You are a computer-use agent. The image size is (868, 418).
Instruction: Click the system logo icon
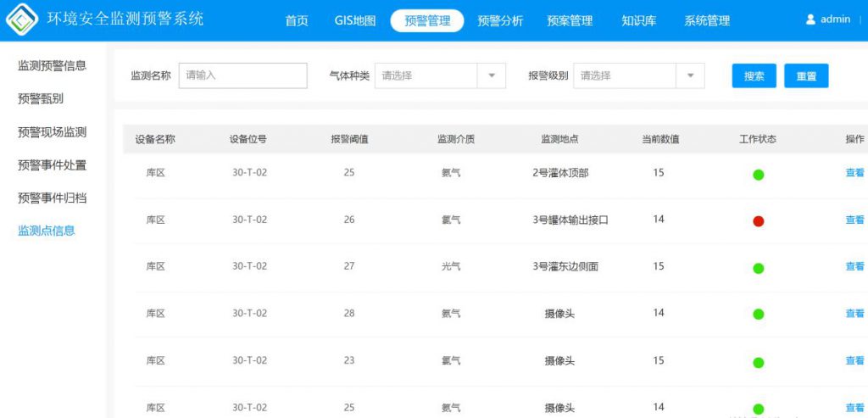21,20
